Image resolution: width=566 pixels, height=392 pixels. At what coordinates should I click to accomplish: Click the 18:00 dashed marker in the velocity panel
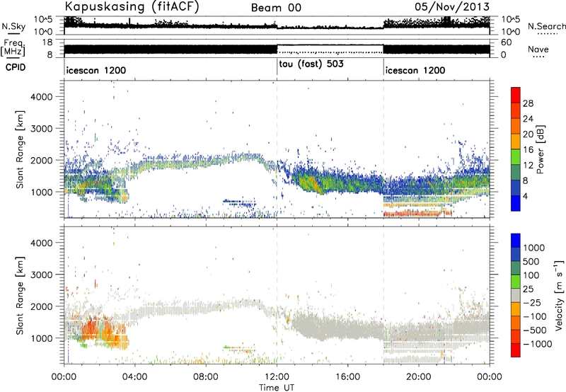tap(383, 295)
